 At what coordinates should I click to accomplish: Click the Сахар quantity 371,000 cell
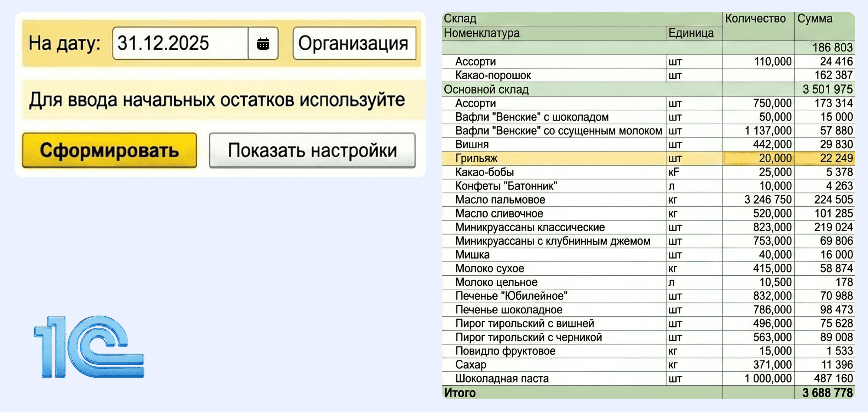pyautogui.click(x=758, y=365)
